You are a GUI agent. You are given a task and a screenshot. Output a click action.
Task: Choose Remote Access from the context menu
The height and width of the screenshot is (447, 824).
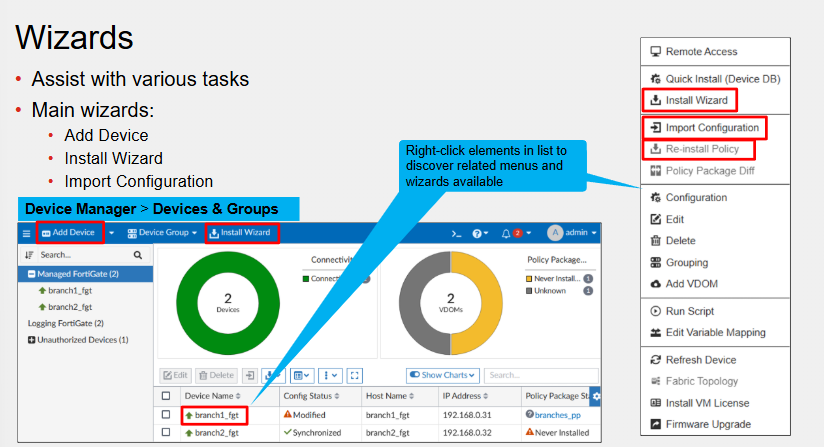(x=715, y=51)
